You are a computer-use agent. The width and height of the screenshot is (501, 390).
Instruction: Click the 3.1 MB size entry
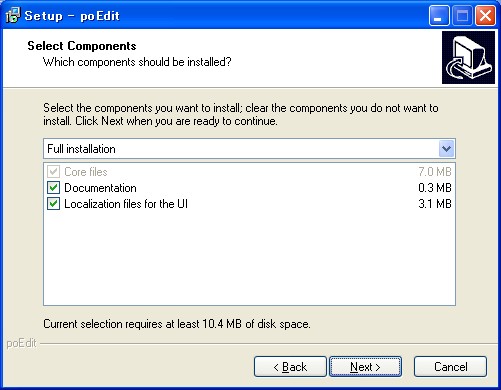click(x=435, y=204)
